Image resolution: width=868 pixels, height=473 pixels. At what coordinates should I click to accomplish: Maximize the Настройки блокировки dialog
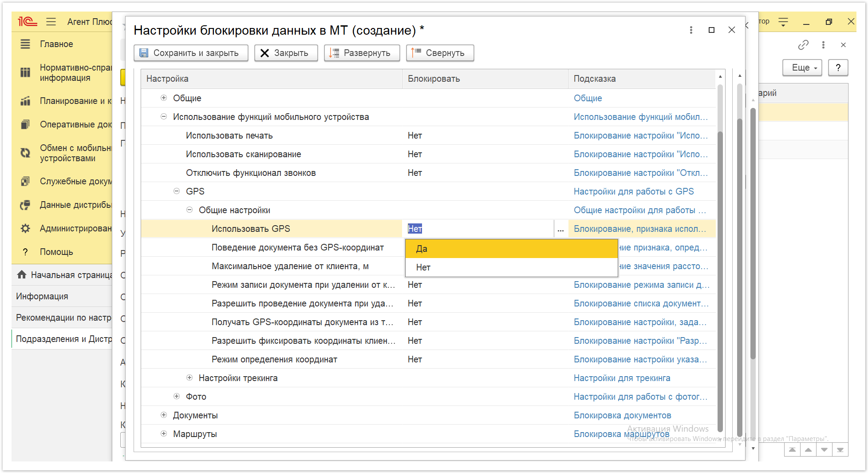click(x=711, y=30)
